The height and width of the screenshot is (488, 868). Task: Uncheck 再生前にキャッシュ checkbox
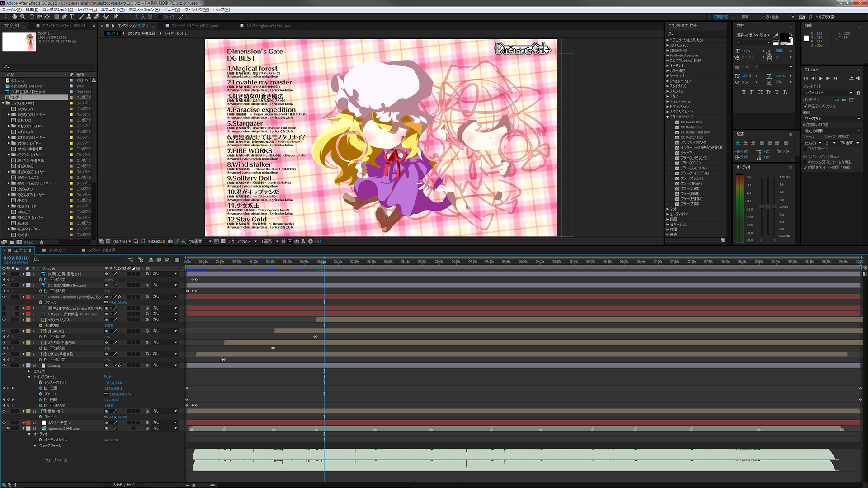[x=805, y=106]
